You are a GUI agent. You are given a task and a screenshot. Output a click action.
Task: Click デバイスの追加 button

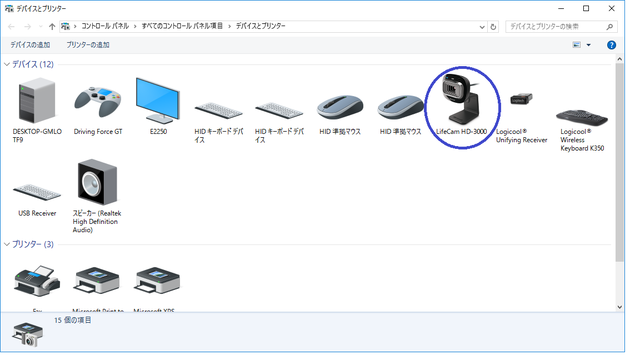click(x=30, y=45)
